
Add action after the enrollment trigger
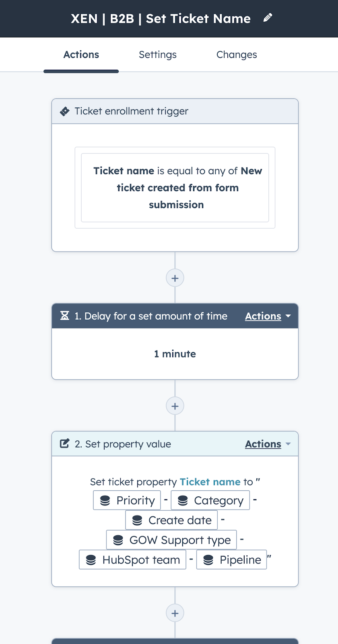pos(175,278)
